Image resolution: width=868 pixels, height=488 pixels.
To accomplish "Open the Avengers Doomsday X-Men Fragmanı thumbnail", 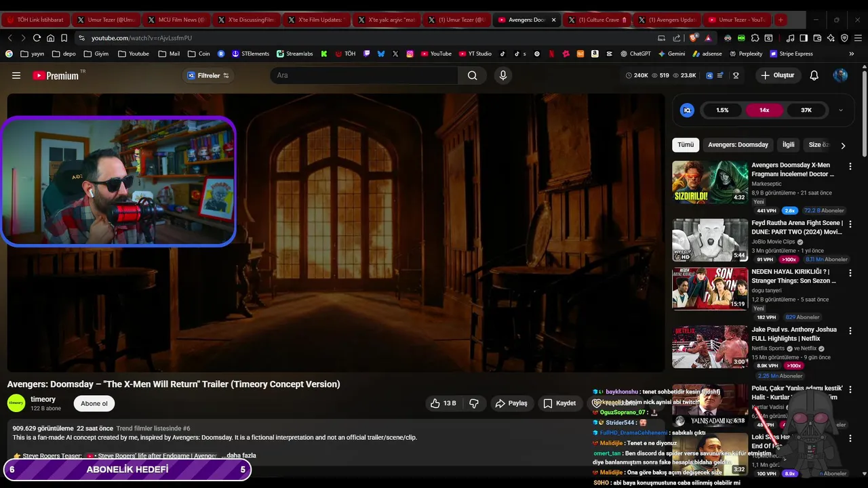I will tap(710, 182).
